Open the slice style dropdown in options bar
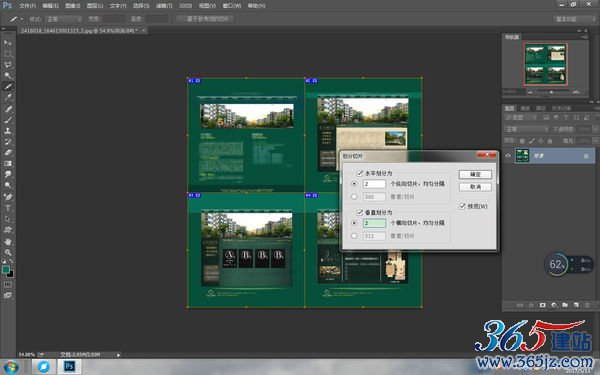The height and width of the screenshot is (375, 600). pos(64,19)
